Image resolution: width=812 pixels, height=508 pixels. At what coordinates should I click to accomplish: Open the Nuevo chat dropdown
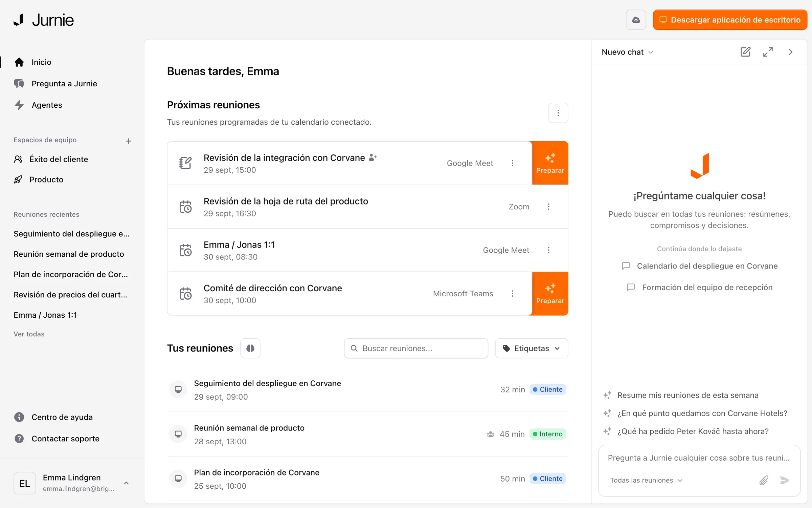[627, 52]
